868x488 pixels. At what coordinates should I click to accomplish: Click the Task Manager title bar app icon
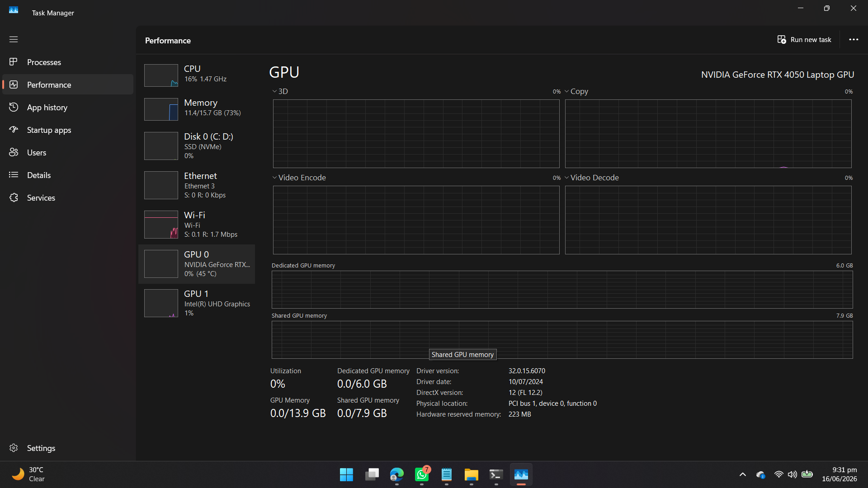[x=14, y=10]
